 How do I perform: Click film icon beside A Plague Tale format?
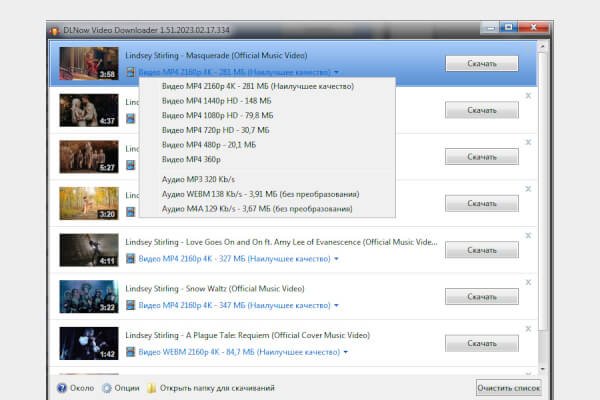coord(130,351)
